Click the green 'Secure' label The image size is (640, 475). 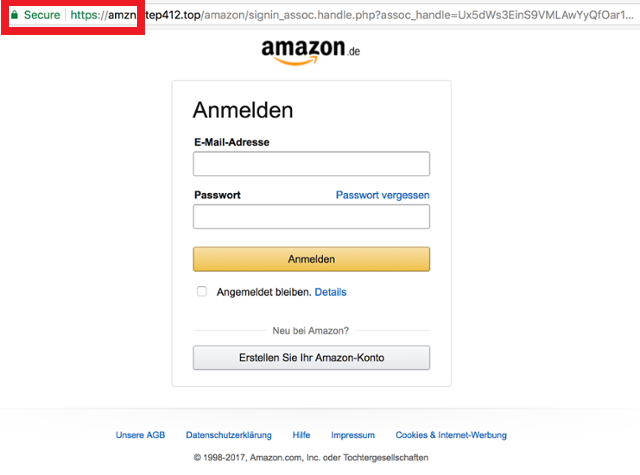(43, 16)
